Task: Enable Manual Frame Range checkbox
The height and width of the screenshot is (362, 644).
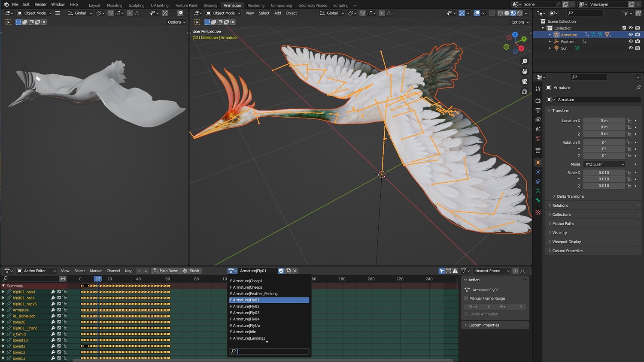Action: 467,298
